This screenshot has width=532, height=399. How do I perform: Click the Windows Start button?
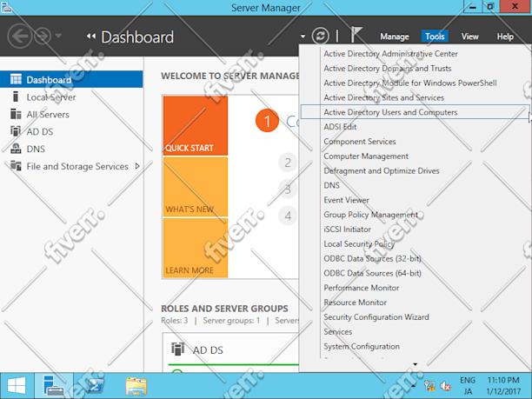click(x=17, y=386)
